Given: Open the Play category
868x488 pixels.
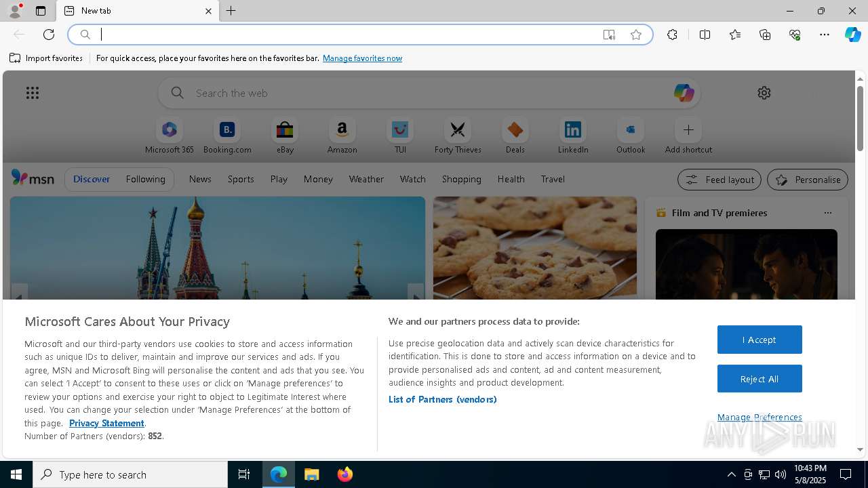Looking at the screenshot, I should pyautogui.click(x=279, y=179).
